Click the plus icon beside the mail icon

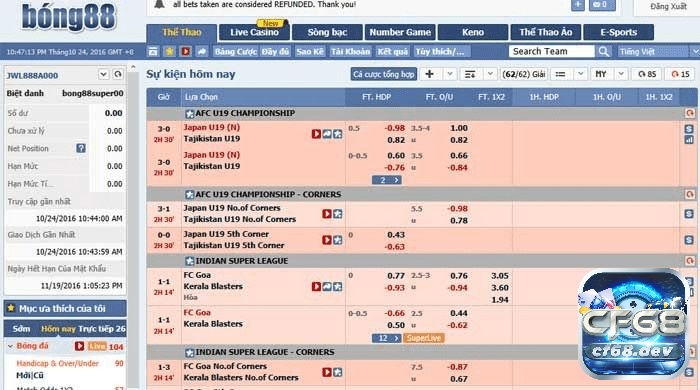pos(578,4)
